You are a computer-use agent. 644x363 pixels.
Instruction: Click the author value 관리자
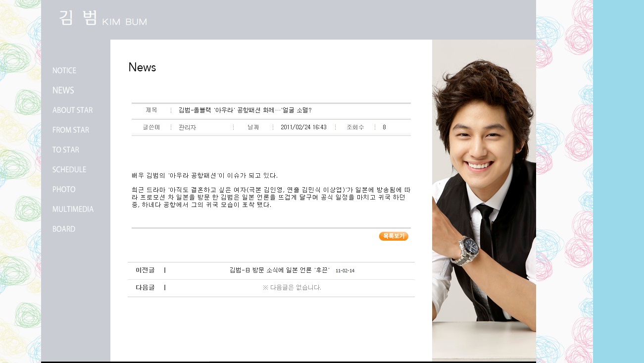click(x=188, y=127)
